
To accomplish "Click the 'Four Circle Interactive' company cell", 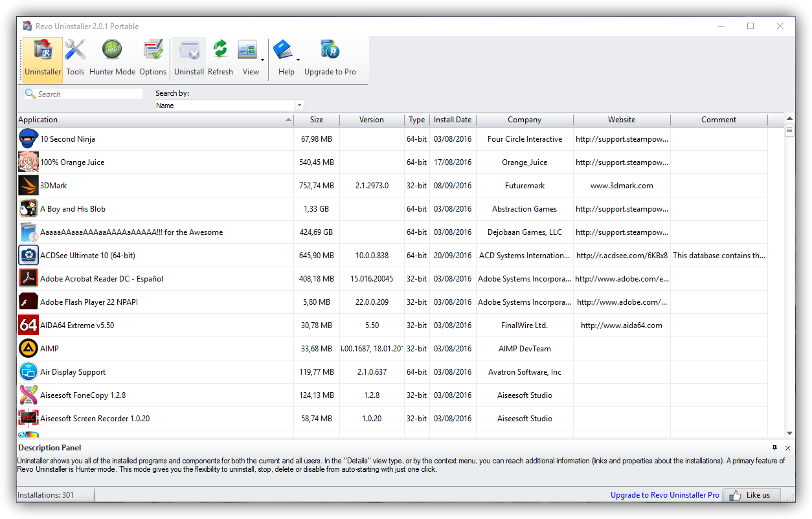I will [x=524, y=139].
